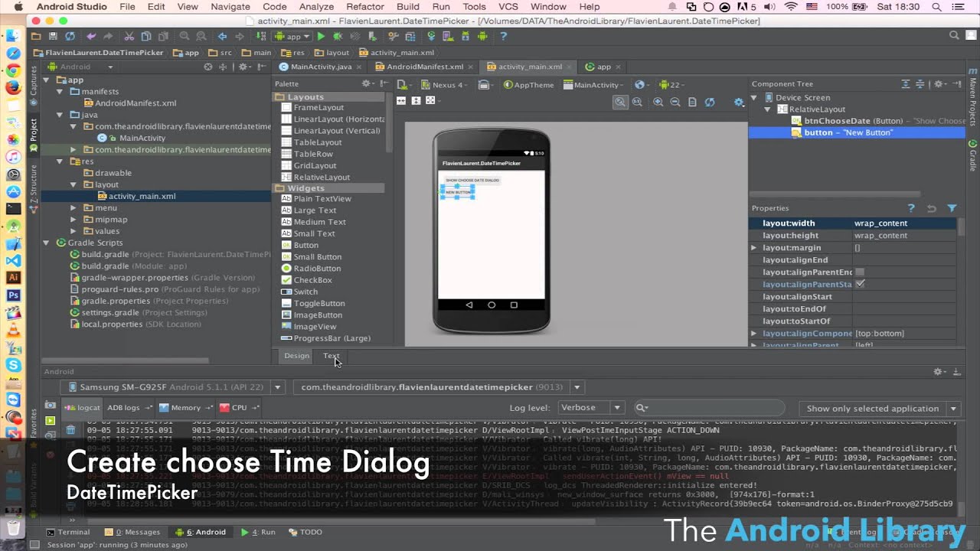This screenshot has height=551, width=980.
Task: Click the Help question mark icon
Action: coord(504,36)
